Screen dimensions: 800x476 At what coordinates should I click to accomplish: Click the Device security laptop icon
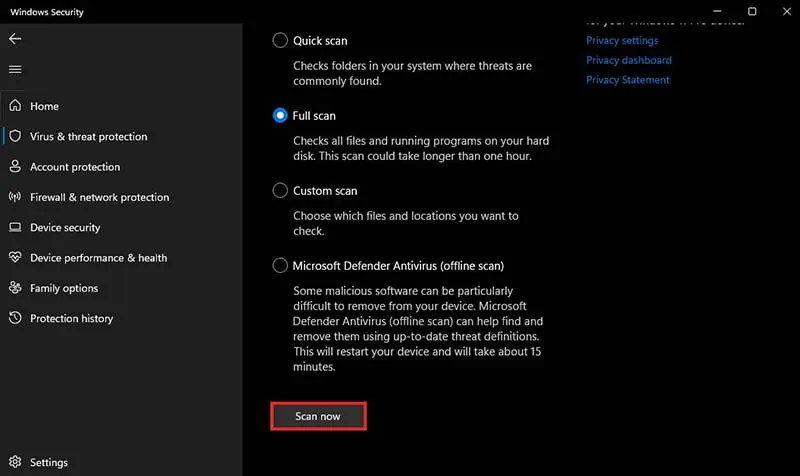tap(15, 227)
